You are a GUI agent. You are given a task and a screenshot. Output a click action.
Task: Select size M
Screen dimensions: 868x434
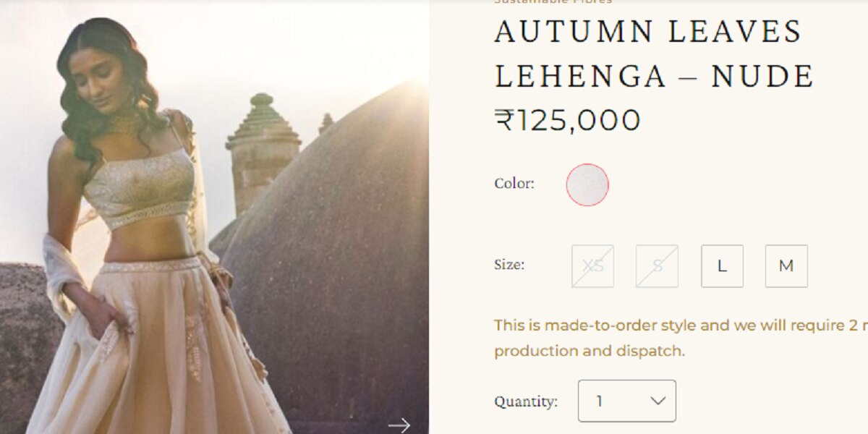(786, 266)
